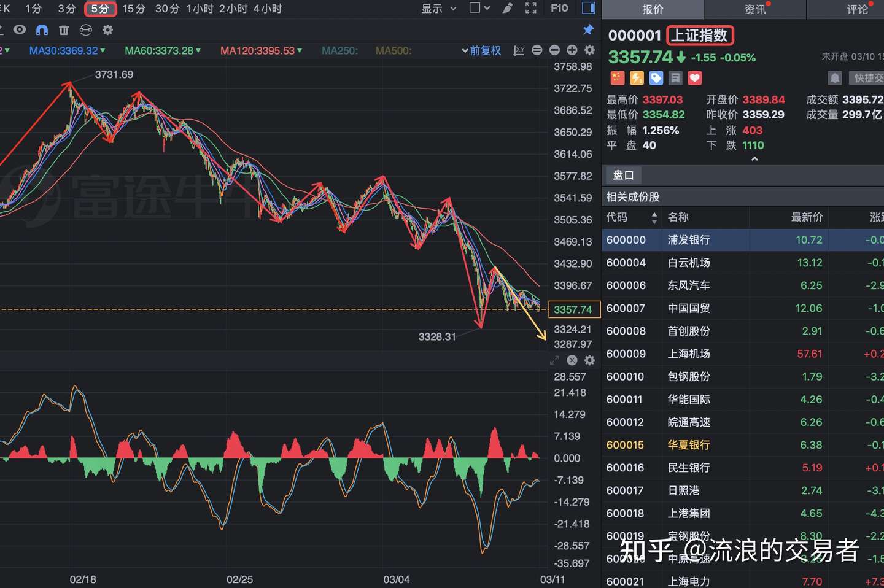The image size is (884, 588).
Task: Collapse quote details with chevron
Action: pyautogui.click(x=754, y=159)
